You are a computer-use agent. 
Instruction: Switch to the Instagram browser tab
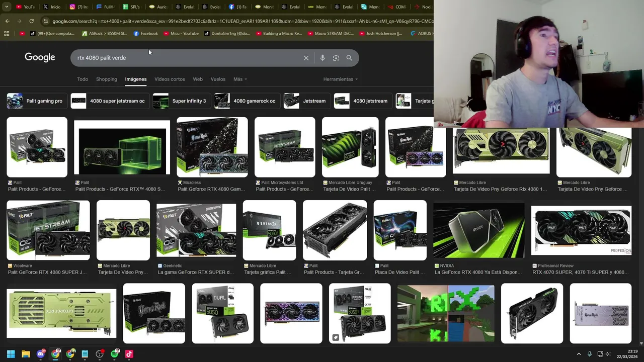point(79,7)
